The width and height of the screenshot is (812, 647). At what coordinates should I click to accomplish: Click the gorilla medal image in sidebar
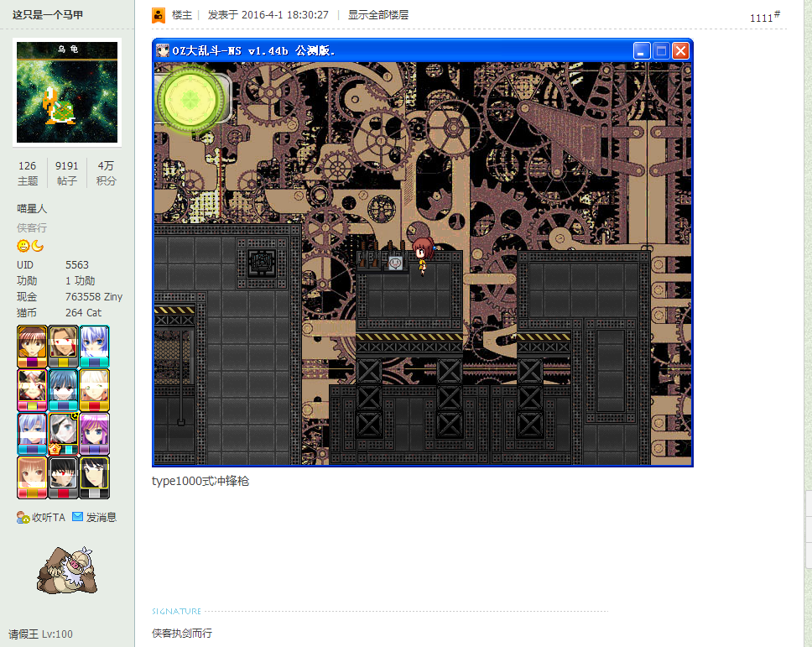coord(67,570)
